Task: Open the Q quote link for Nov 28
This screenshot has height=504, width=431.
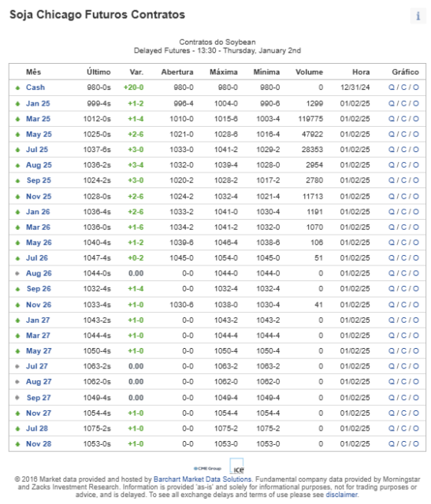Action: [x=391, y=444]
